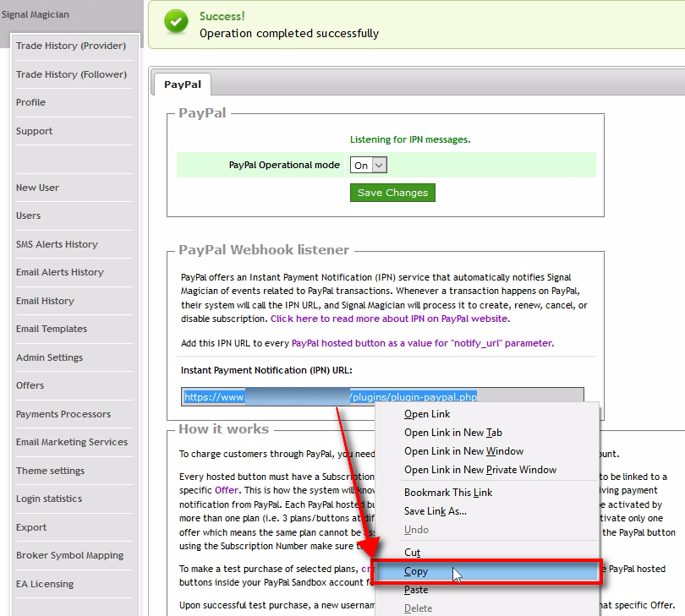Open the PayPal Operational mode dropdown
This screenshot has width=685, height=616.
368,166
